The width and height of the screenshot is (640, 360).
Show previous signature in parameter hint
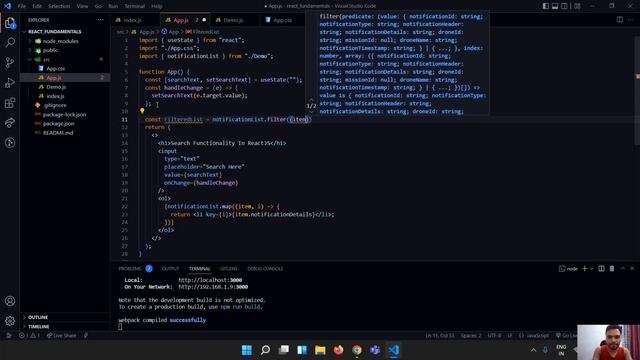[311, 99]
